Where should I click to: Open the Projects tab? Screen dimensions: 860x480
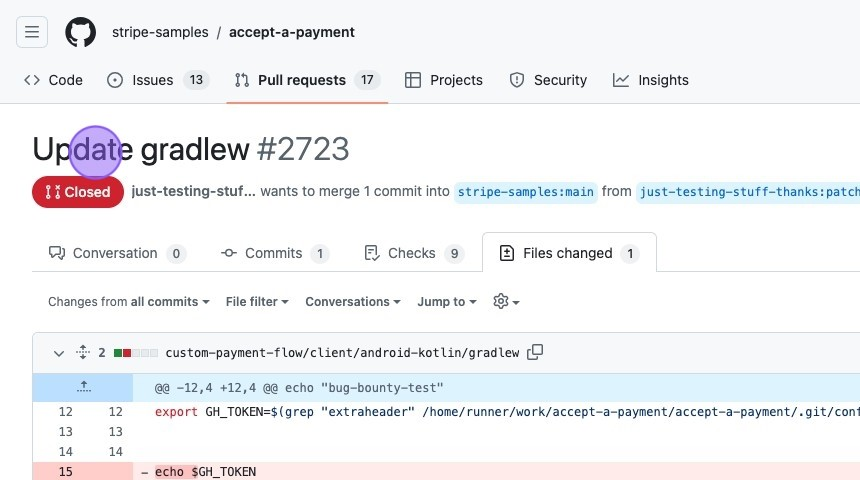(444, 80)
